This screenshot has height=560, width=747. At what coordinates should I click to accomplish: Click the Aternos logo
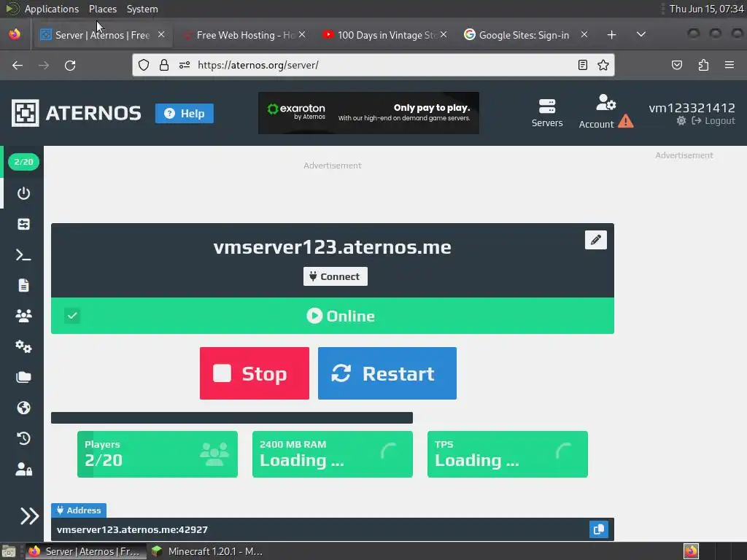pos(76,113)
